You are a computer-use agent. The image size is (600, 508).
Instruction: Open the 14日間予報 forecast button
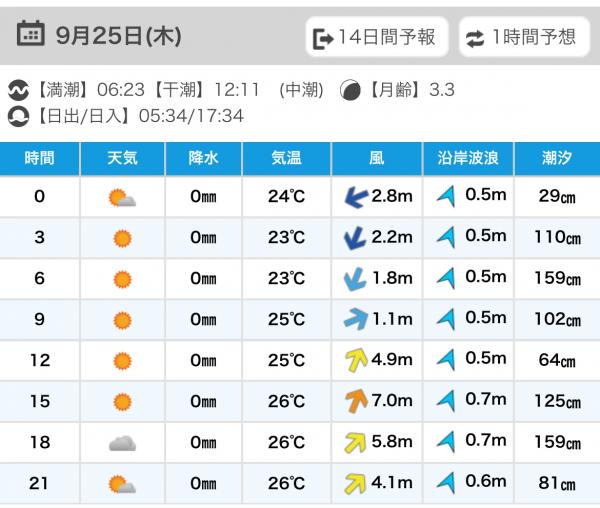coord(377,37)
